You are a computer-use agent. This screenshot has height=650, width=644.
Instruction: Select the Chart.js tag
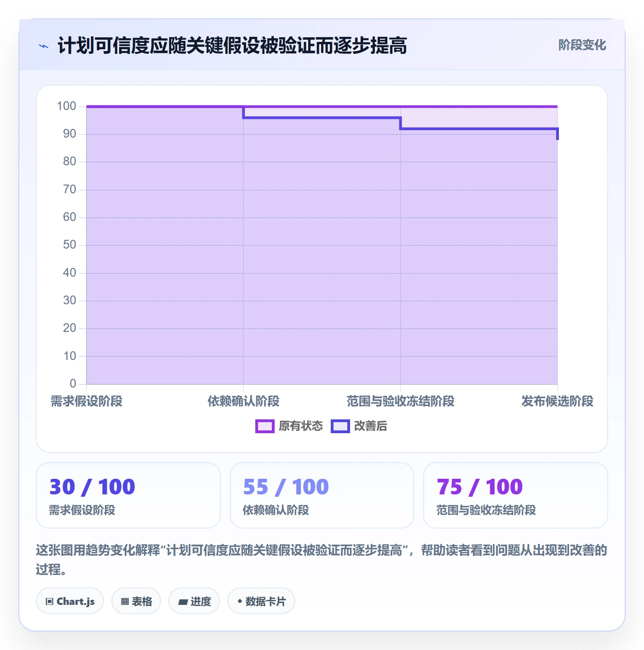70,601
